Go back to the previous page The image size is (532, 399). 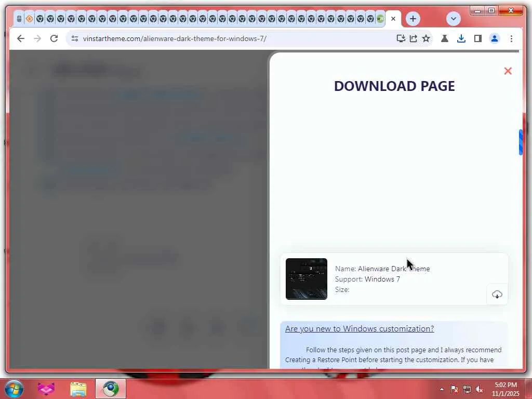pyautogui.click(x=21, y=38)
